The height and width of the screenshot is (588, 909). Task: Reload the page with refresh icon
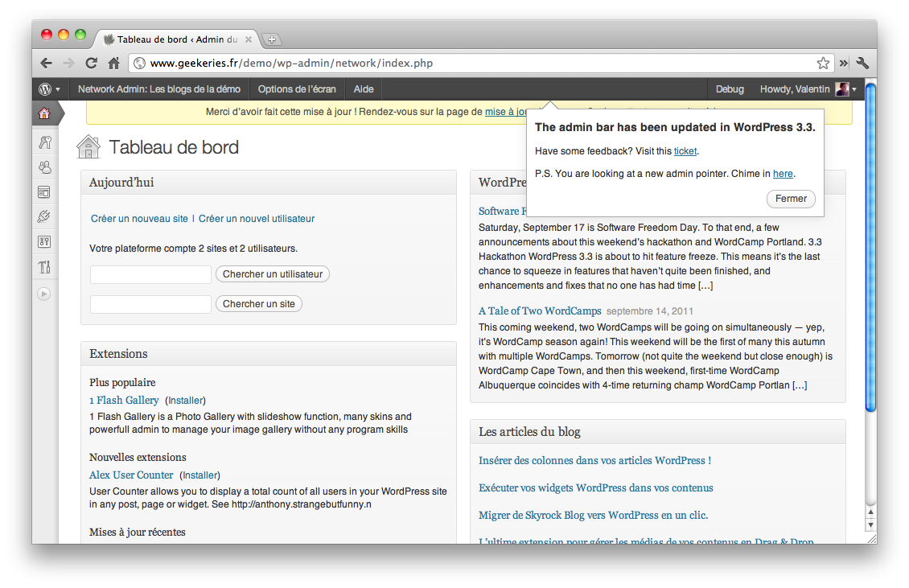click(x=91, y=64)
